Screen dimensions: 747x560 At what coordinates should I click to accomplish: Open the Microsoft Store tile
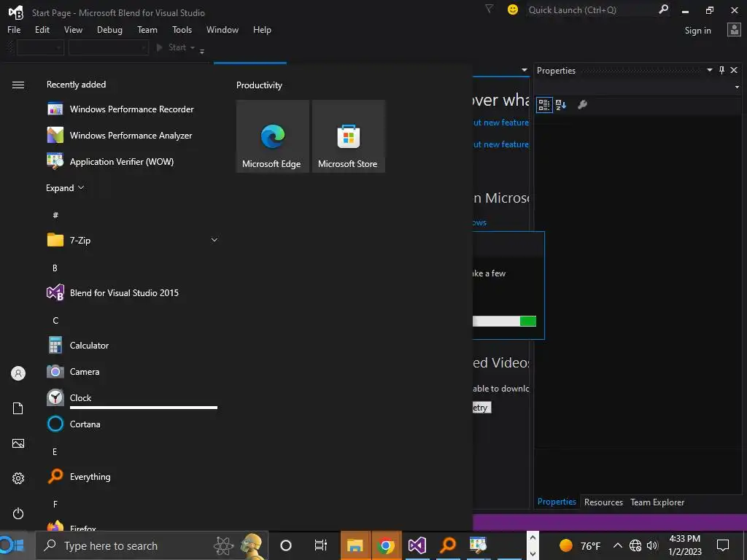tap(348, 136)
